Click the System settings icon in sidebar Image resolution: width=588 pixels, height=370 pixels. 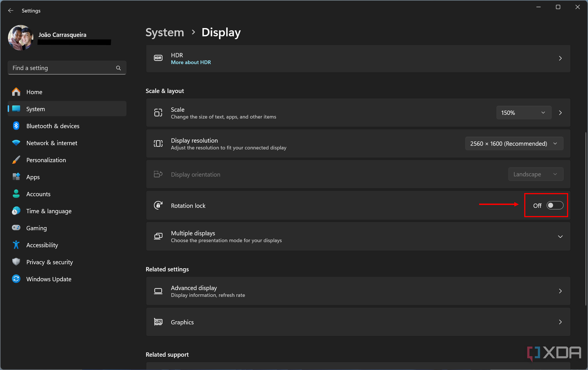point(15,109)
